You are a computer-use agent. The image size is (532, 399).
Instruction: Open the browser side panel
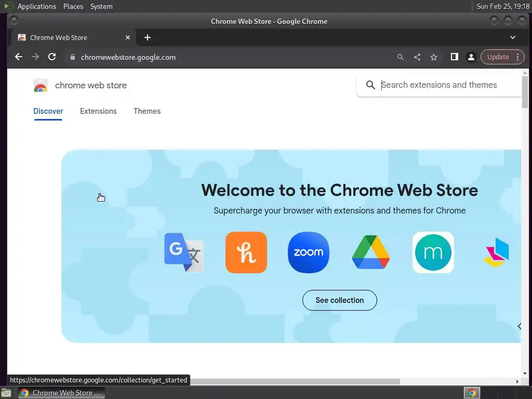[x=454, y=57]
